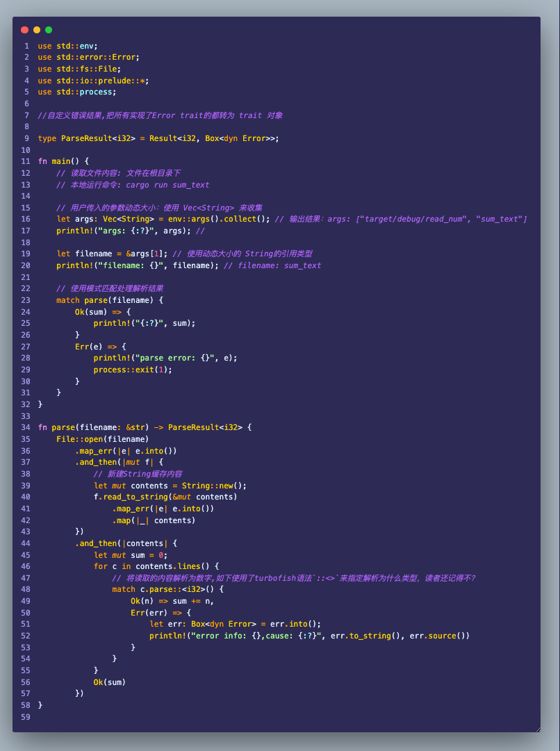
Task: Click the comment with 'target/debug/read_num'
Action: click(x=401, y=220)
